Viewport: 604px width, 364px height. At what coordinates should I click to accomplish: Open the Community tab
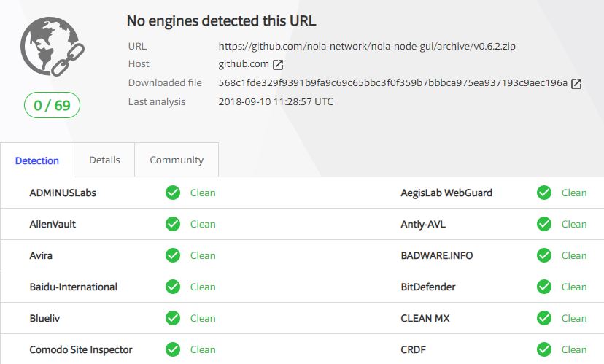(x=177, y=160)
